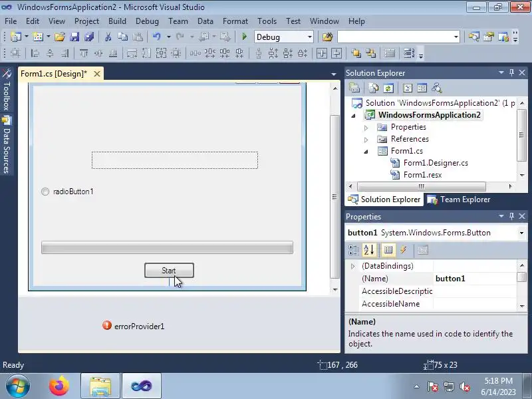This screenshot has height=399, width=532.
Task: Click the Align Lefts layout icon
Action: click(35, 53)
